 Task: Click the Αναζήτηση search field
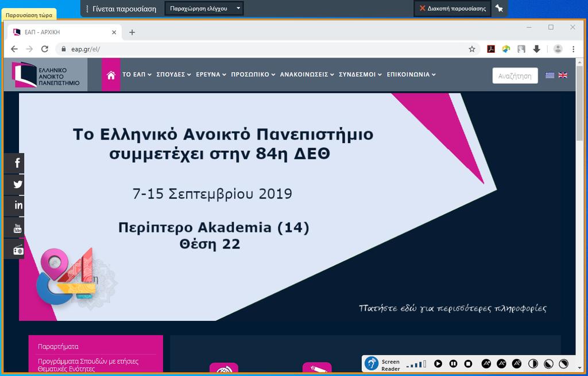tap(515, 76)
